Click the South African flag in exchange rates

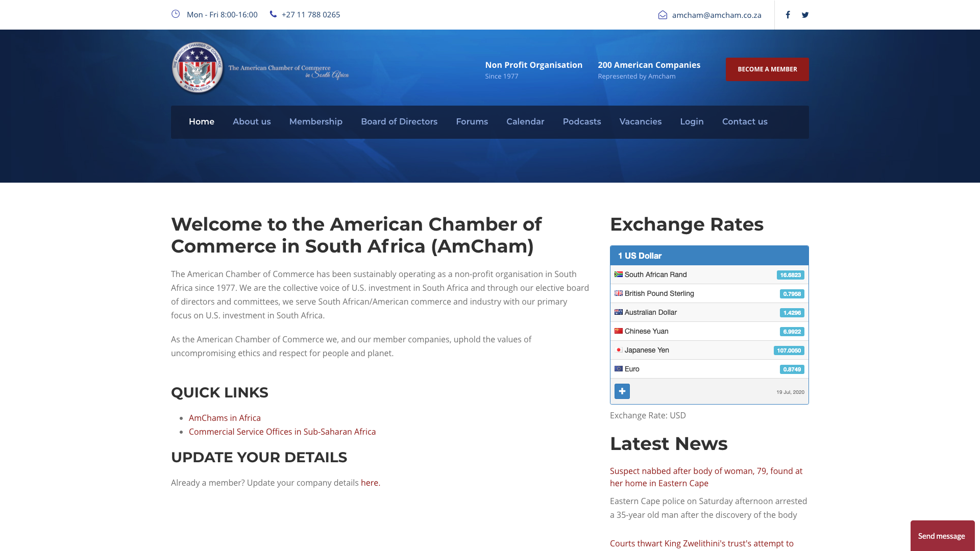pyautogui.click(x=618, y=274)
